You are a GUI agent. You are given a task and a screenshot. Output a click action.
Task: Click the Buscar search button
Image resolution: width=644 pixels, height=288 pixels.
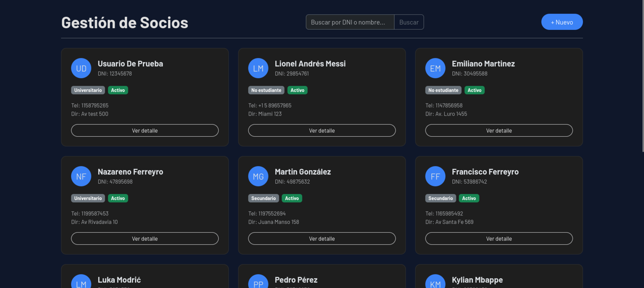pyautogui.click(x=409, y=22)
